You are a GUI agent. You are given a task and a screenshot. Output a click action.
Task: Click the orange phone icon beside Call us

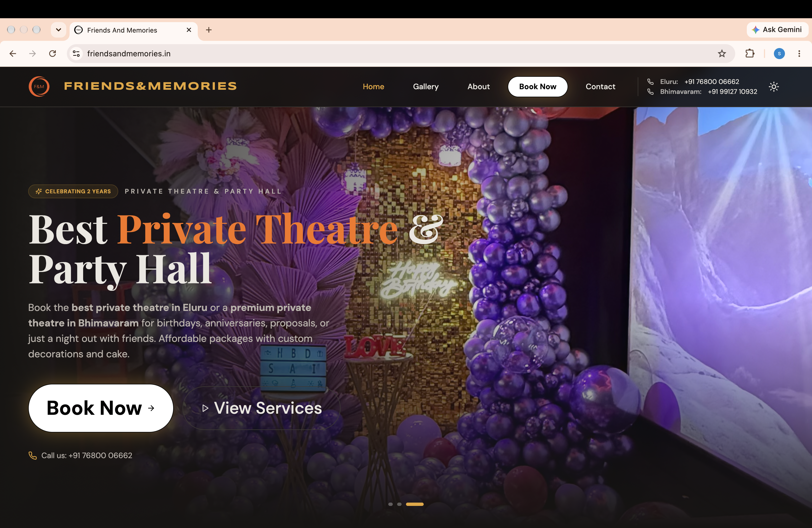(32, 455)
